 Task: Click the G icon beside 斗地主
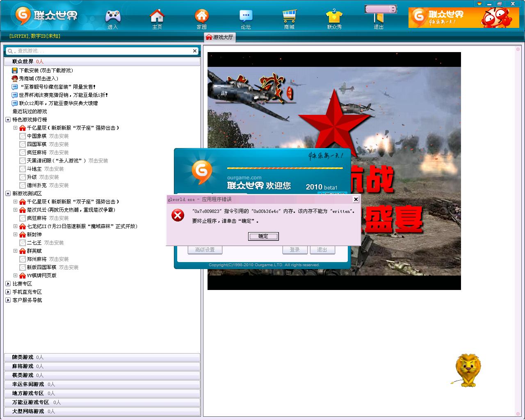pos(23,169)
